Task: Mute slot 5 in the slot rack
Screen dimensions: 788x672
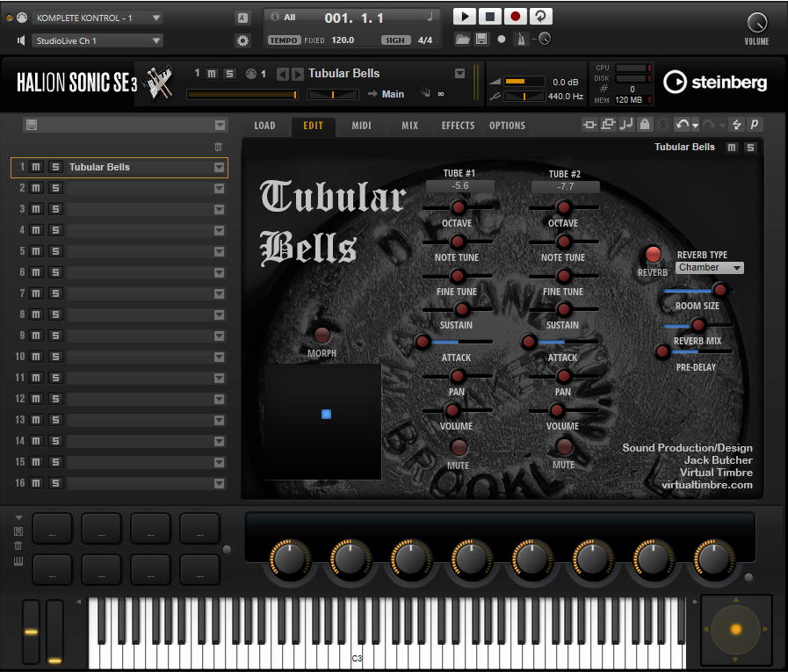Action: 36,251
